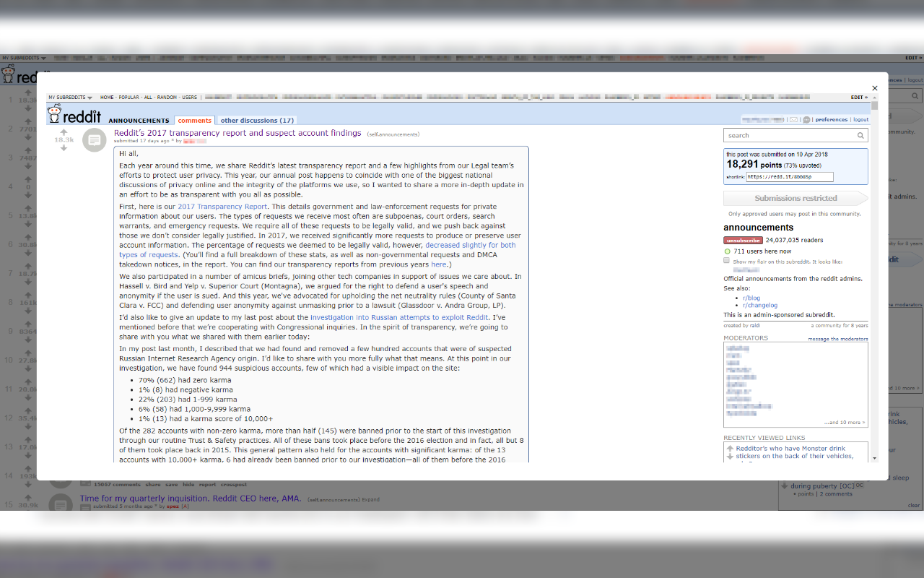Open the post title link about transparency report
The image size is (924, 578).
237,133
